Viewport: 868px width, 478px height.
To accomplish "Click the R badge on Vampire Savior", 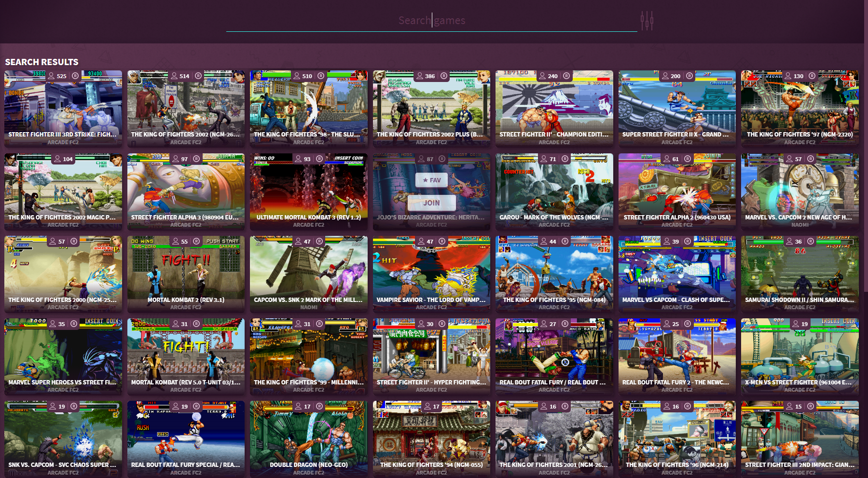I will (x=442, y=242).
